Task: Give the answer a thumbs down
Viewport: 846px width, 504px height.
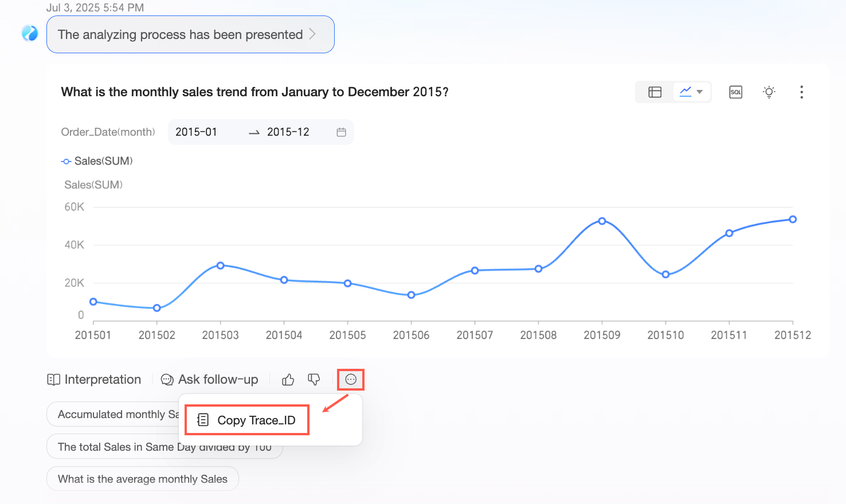Action: click(314, 380)
